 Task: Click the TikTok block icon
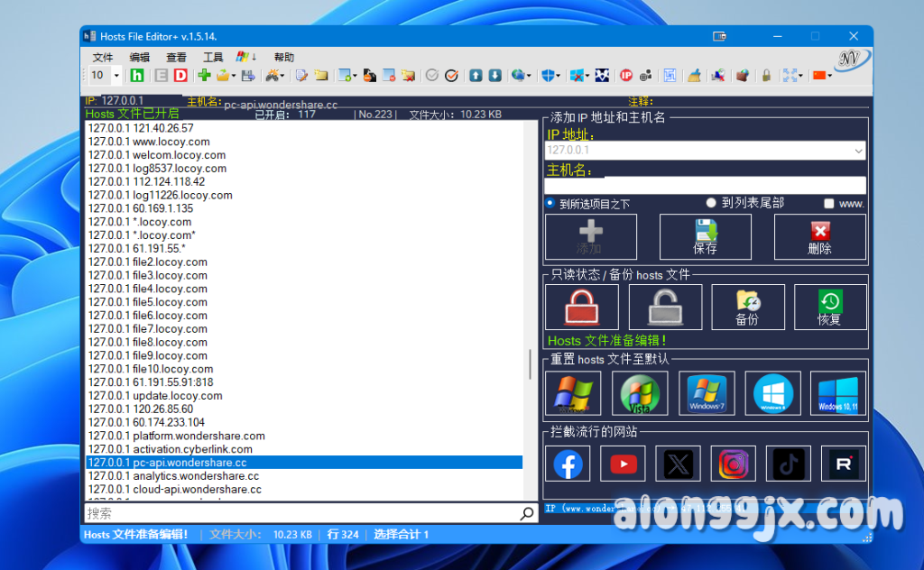[x=788, y=464]
